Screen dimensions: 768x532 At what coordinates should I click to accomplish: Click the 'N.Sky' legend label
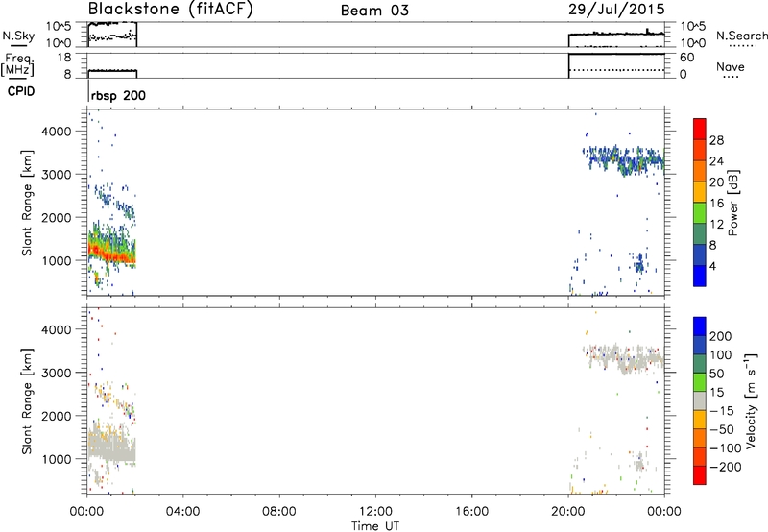click(x=18, y=36)
